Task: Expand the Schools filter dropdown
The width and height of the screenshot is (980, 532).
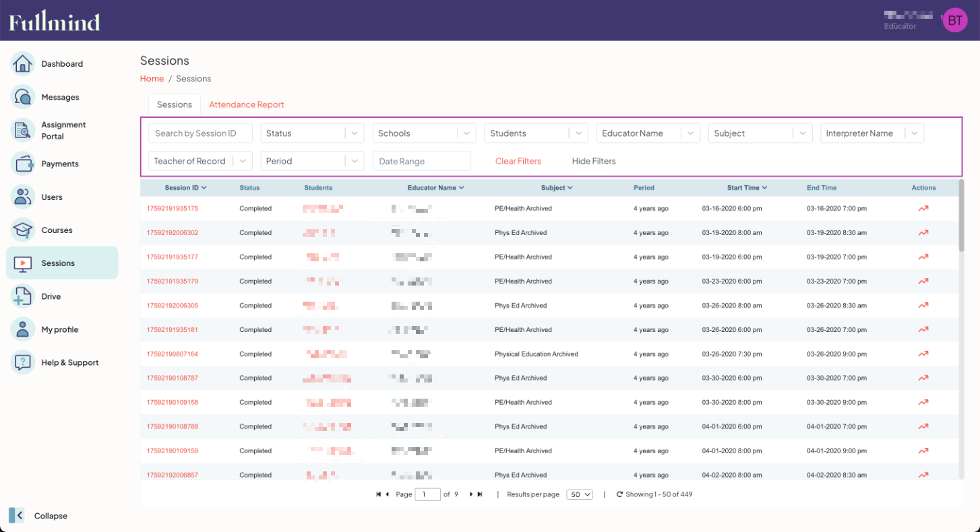Action: (423, 133)
